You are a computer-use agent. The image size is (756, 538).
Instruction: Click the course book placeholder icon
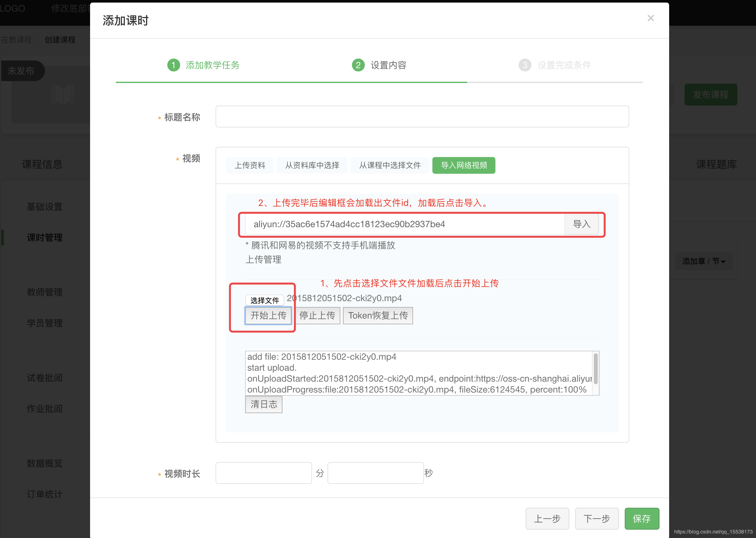point(63,94)
